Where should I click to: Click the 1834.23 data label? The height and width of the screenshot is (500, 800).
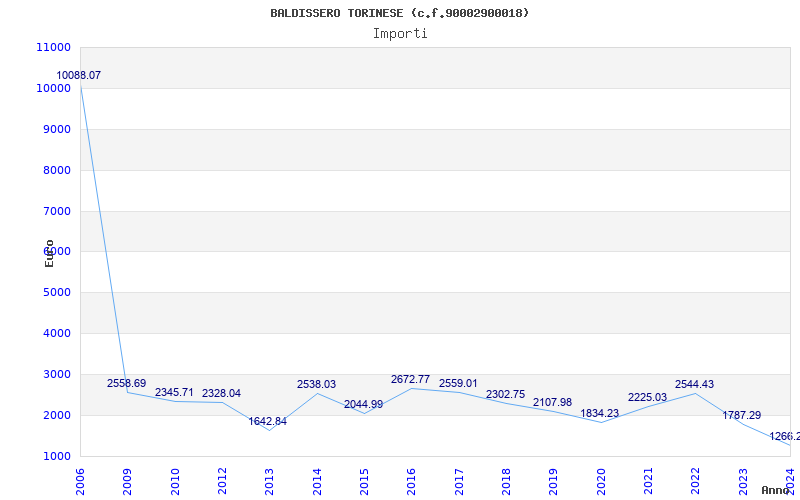point(600,413)
